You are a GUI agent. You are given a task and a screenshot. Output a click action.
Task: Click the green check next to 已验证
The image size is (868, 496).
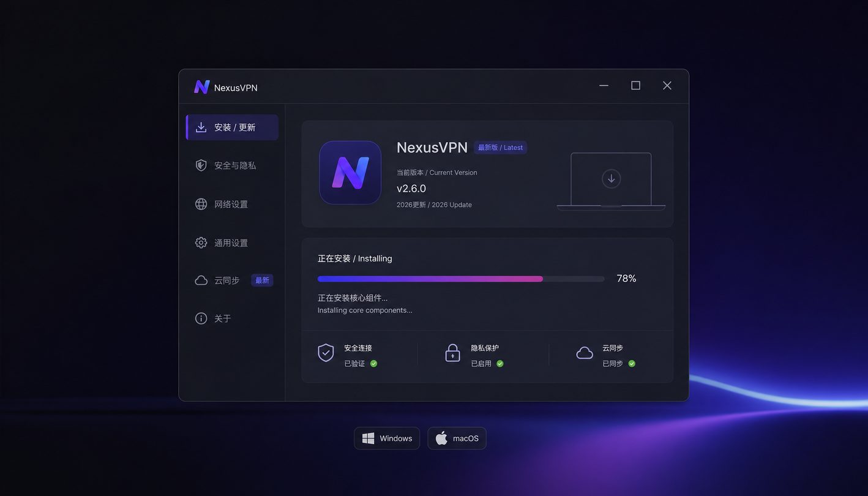click(373, 364)
